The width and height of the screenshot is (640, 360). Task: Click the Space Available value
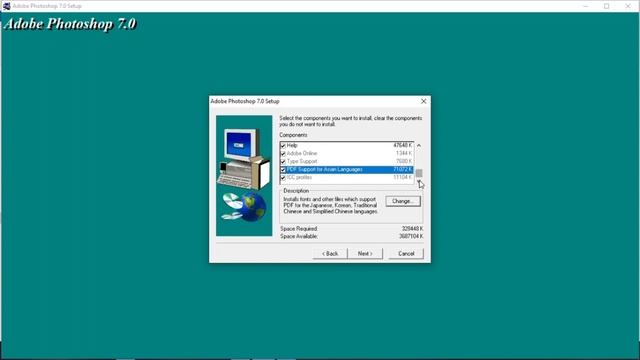(411, 236)
